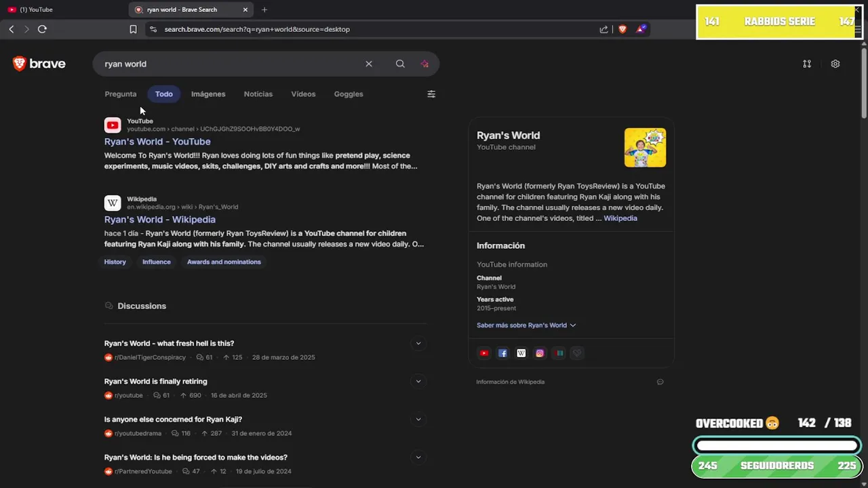Select the Pregunta search tab
The width and height of the screenshot is (868, 488).
(x=121, y=94)
